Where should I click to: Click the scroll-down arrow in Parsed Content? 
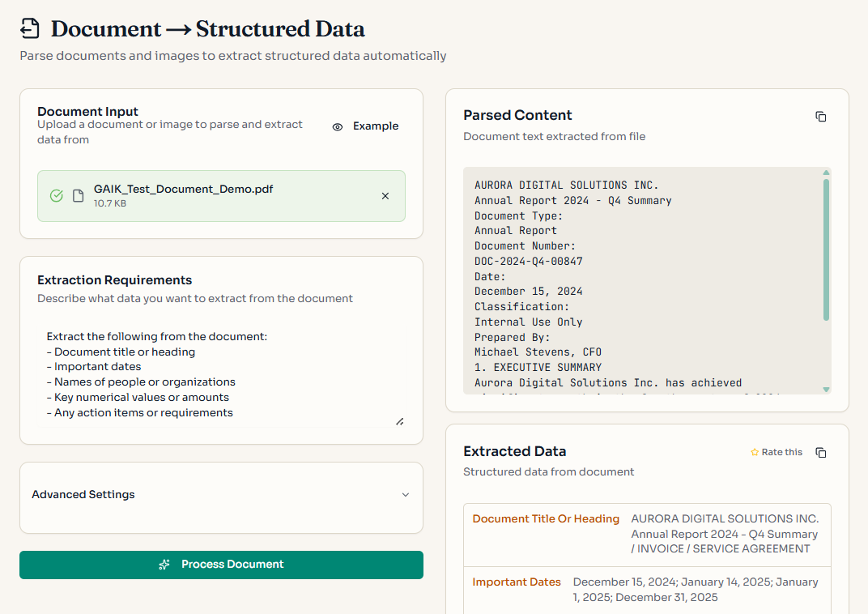(x=827, y=390)
